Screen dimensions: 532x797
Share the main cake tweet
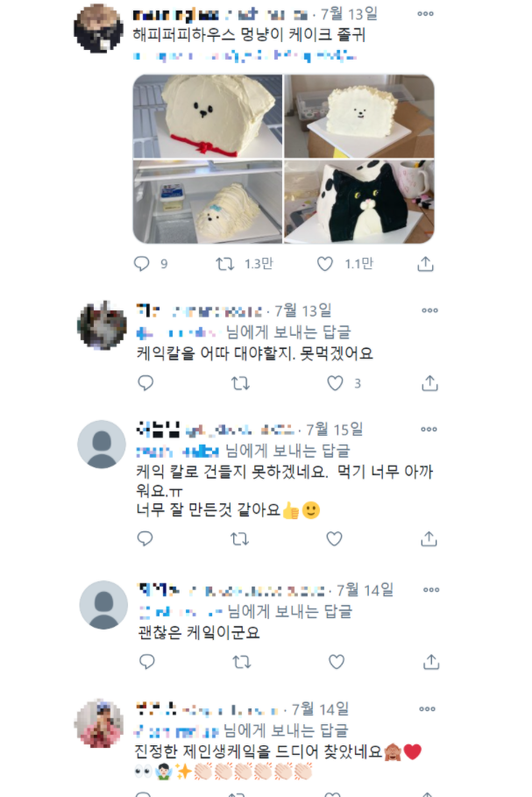tap(425, 264)
